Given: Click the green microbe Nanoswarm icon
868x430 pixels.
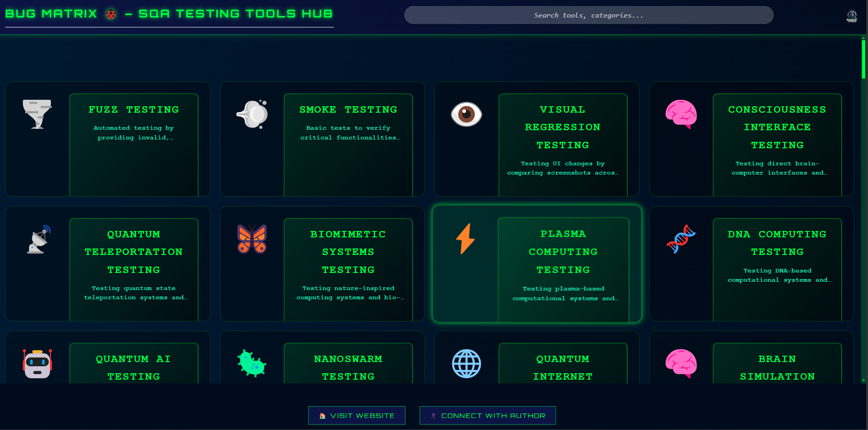Looking at the screenshot, I should pos(252,363).
